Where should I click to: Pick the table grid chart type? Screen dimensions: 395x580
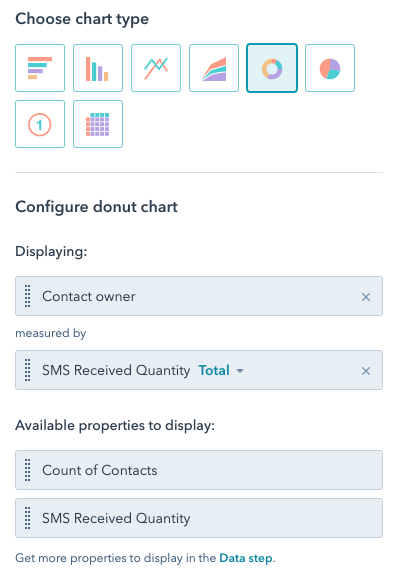(x=98, y=124)
